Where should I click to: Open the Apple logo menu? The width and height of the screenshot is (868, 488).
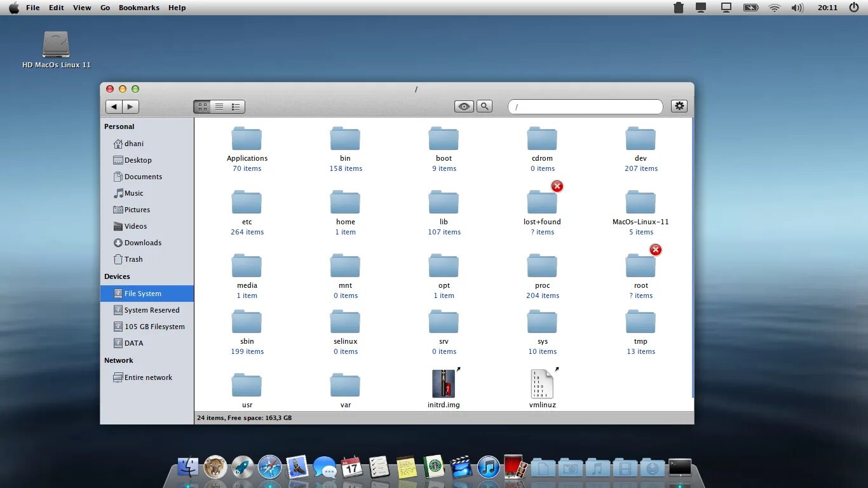pyautogui.click(x=13, y=8)
